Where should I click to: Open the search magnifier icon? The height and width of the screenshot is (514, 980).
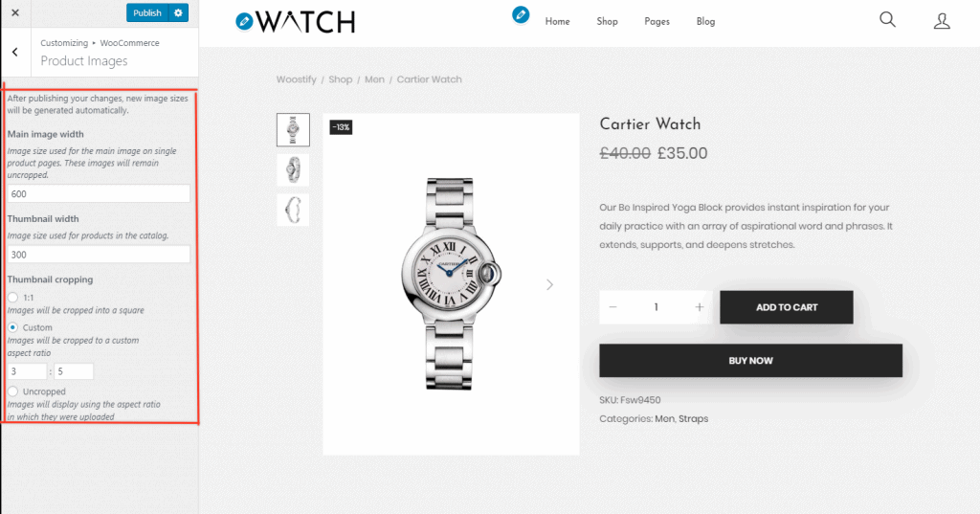click(x=887, y=20)
